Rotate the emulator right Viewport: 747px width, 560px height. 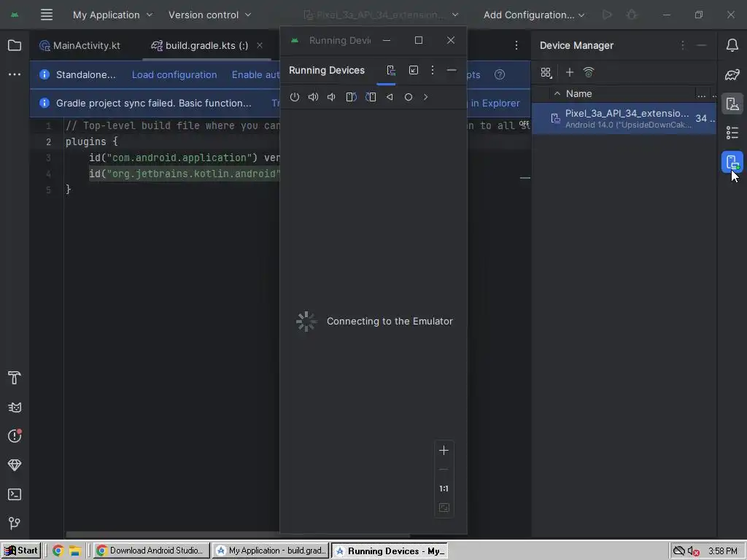(x=371, y=97)
